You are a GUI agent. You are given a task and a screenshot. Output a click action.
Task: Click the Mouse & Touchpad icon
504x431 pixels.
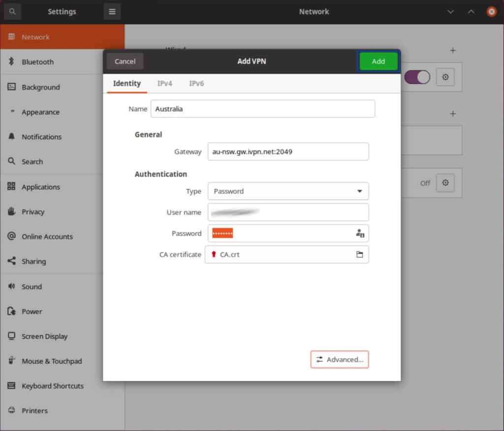click(12, 360)
